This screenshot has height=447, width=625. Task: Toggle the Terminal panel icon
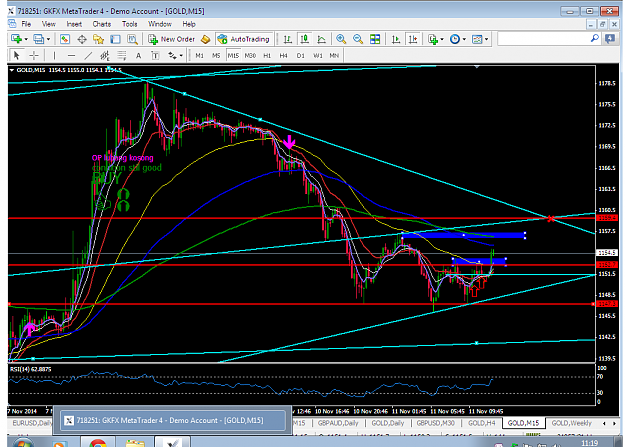click(x=115, y=39)
